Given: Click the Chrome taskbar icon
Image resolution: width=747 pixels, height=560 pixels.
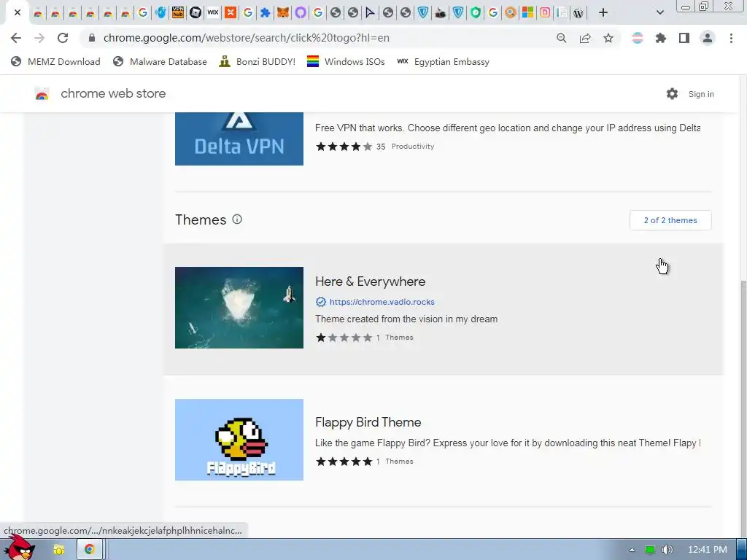Looking at the screenshot, I should (x=89, y=550).
